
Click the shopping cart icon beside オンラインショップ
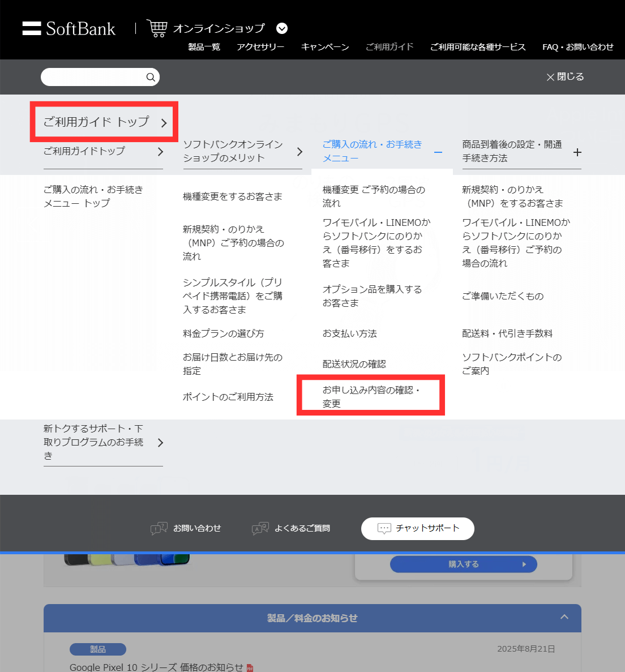(x=157, y=28)
